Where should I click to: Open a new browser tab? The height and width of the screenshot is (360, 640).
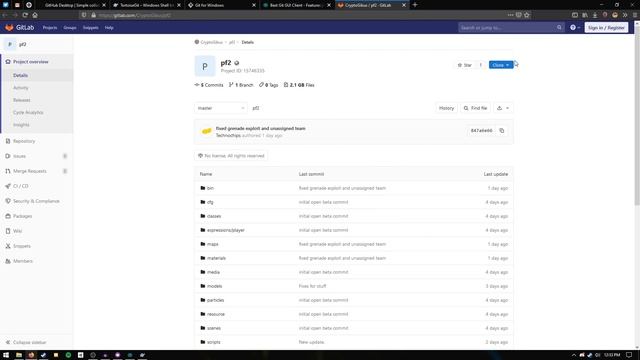[x=415, y=5]
